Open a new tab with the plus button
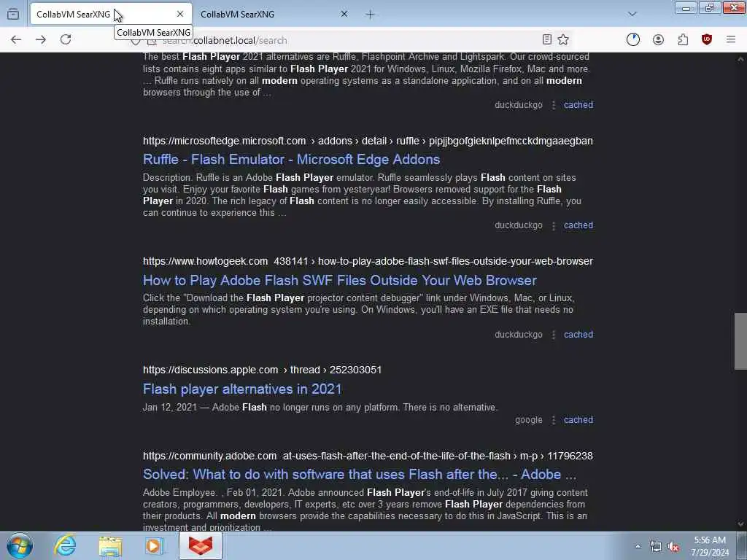747x560 pixels. 370,15
